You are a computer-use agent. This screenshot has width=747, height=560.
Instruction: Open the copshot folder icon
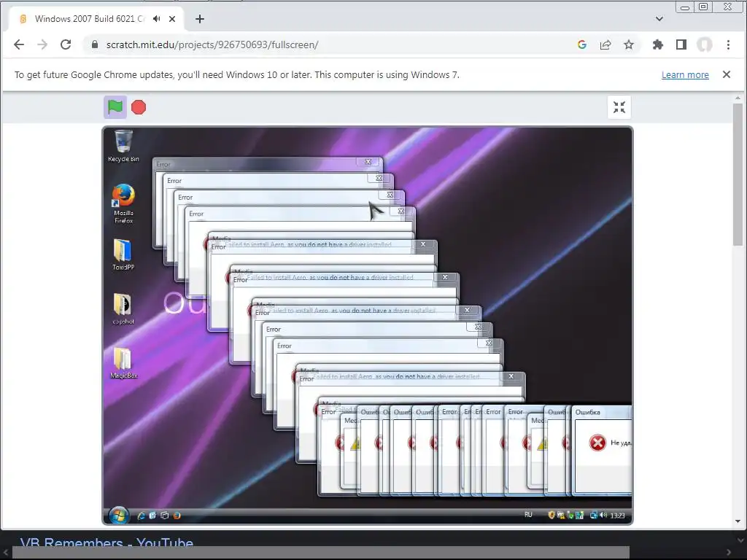click(123, 308)
